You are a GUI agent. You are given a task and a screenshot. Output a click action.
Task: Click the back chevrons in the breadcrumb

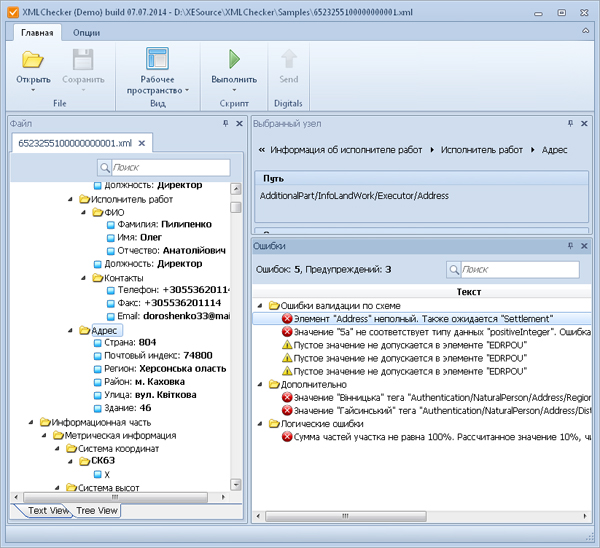(262, 150)
